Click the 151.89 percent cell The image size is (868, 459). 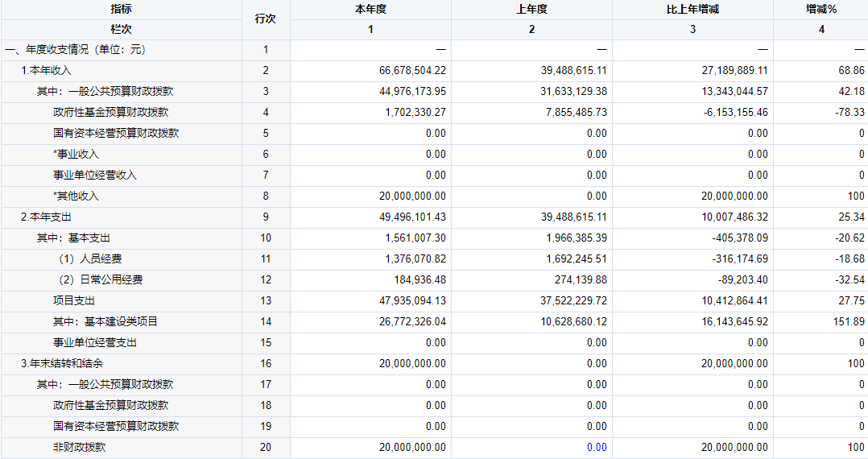(849, 321)
